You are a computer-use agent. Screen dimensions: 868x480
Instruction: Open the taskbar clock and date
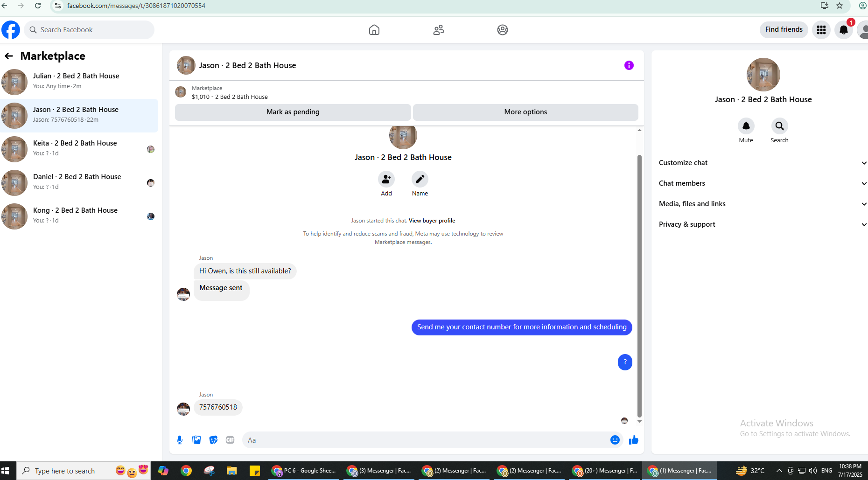(850, 471)
